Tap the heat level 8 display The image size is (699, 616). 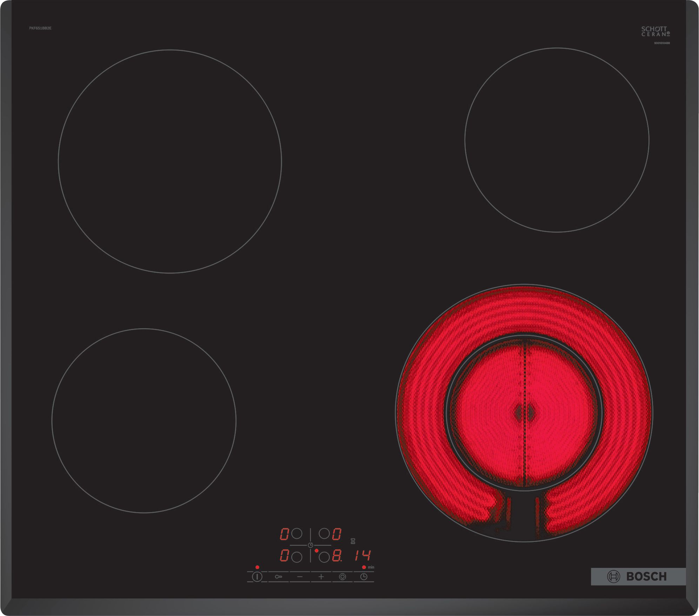pos(337,556)
